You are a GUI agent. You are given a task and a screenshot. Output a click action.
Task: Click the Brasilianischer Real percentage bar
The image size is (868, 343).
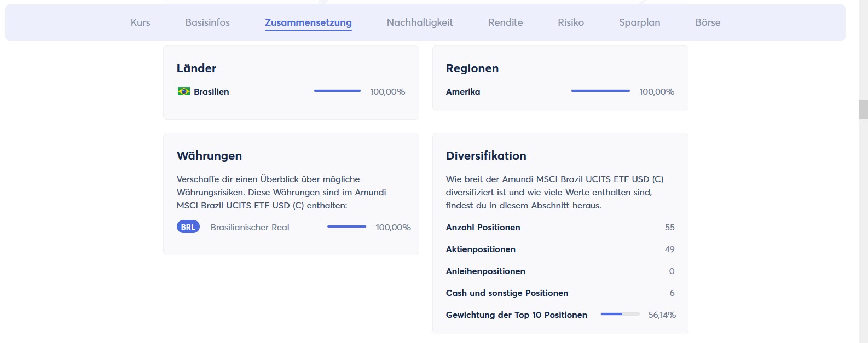[346, 226]
